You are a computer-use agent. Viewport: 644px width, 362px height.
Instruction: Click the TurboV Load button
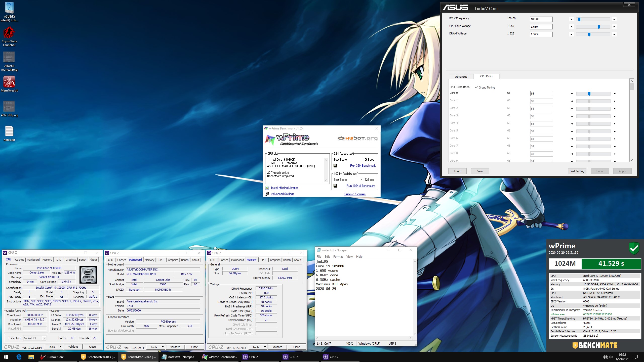pos(457,171)
